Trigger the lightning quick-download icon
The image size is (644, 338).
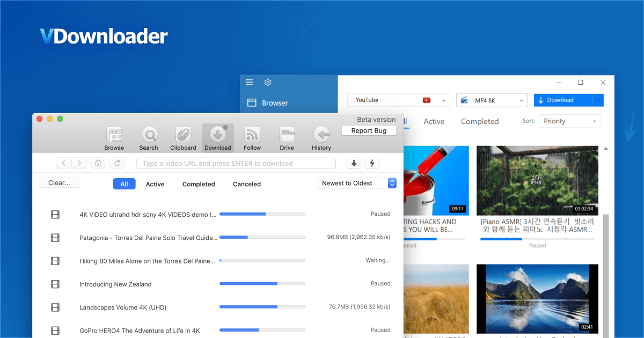point(372,163)
